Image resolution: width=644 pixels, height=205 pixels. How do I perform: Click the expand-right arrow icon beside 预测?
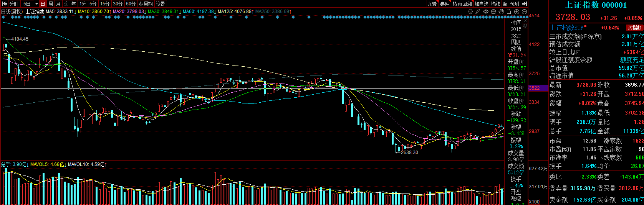[525, 4]
